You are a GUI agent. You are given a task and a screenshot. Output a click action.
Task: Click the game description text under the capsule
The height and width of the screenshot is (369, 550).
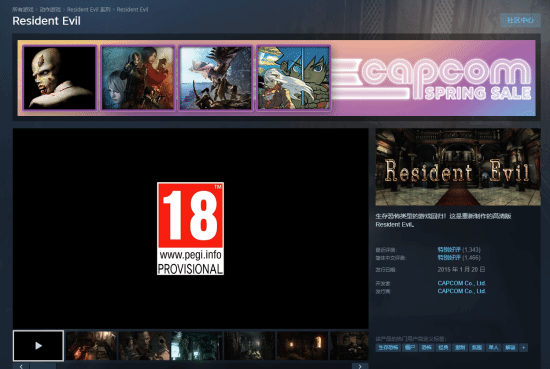443,220
